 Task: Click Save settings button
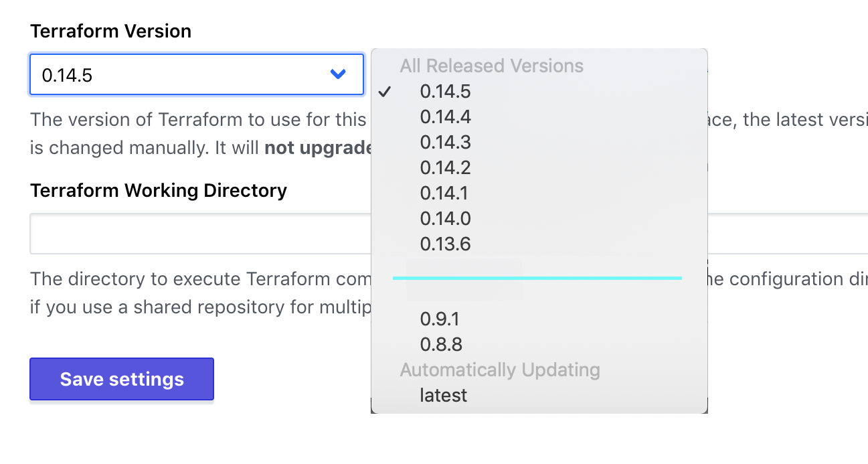click(x=122, y=379)
